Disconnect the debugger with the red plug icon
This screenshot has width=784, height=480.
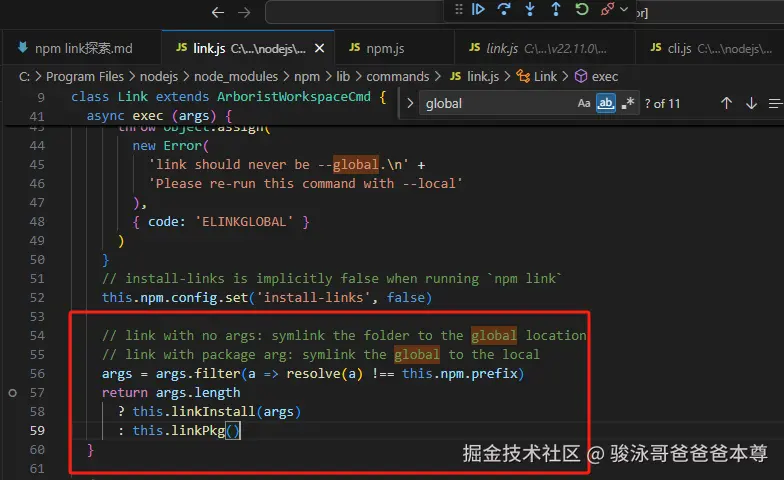coord(607,10)
